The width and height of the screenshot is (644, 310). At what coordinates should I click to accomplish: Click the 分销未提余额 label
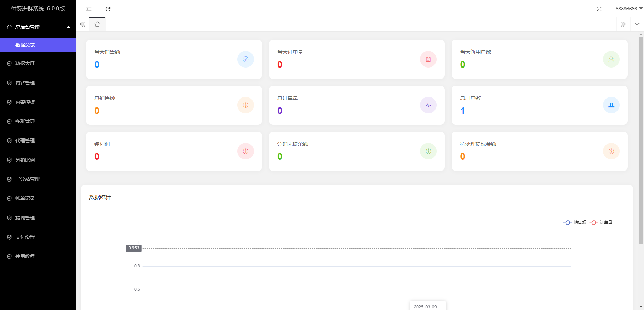point(293,144)
